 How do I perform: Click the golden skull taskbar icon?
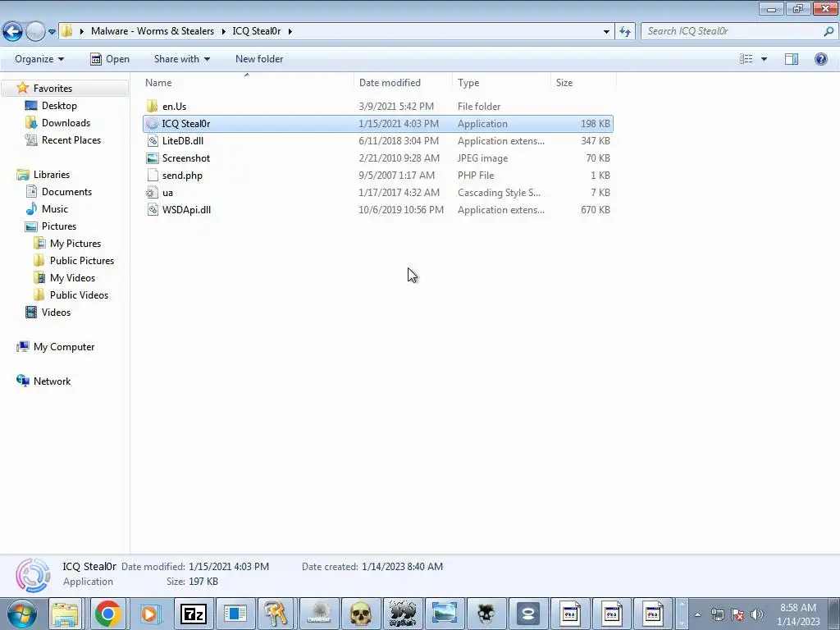coord(360,614)
